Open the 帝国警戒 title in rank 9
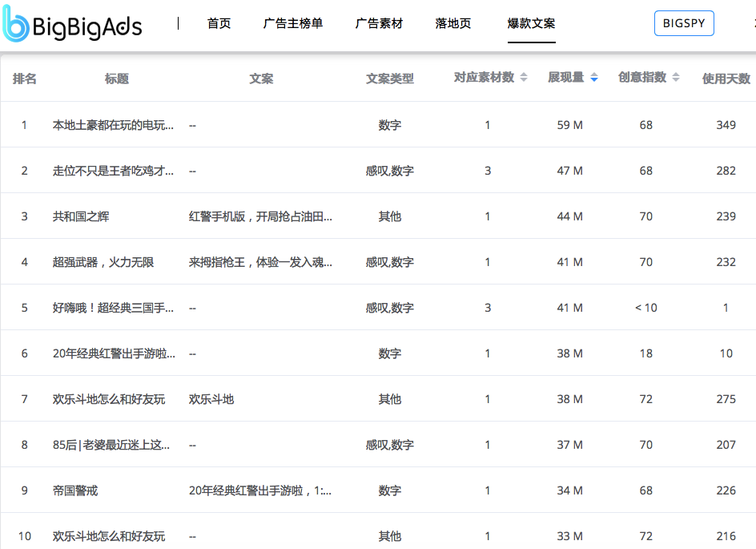Viewport: 756px width, 549px height. [x=75, y=490]
